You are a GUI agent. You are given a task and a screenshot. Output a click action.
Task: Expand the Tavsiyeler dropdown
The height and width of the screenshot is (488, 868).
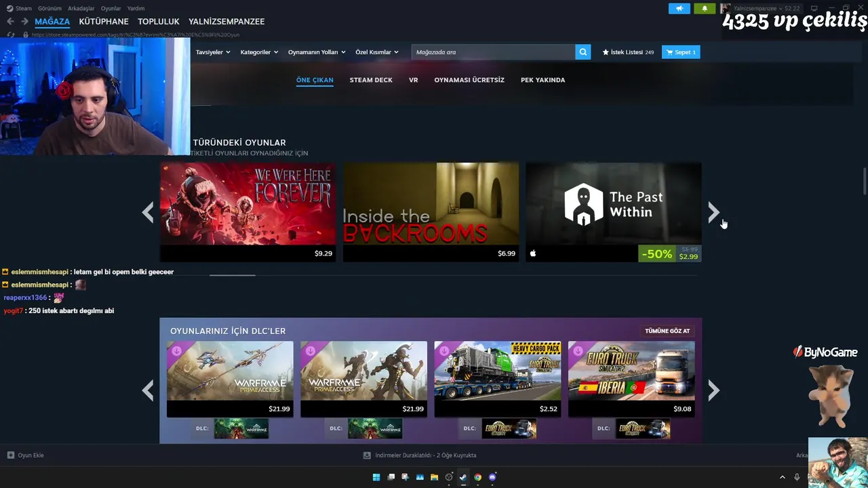[x=213, y=52]
